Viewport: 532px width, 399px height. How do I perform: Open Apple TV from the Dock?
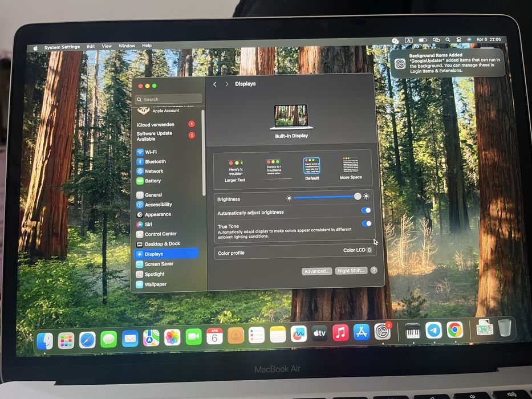tap(319, 333)
